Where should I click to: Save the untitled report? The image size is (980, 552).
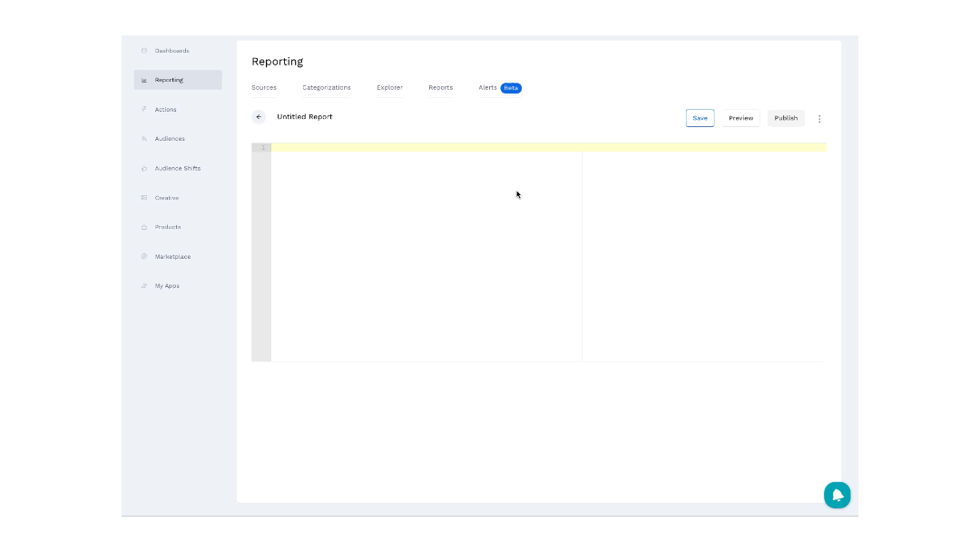click(700, 118)
